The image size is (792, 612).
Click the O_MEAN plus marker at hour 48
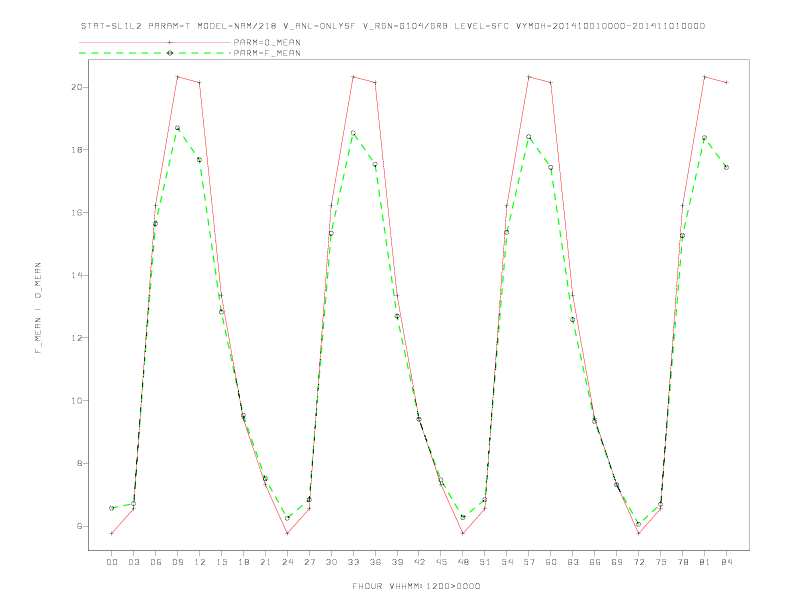[x=463, y=533]
